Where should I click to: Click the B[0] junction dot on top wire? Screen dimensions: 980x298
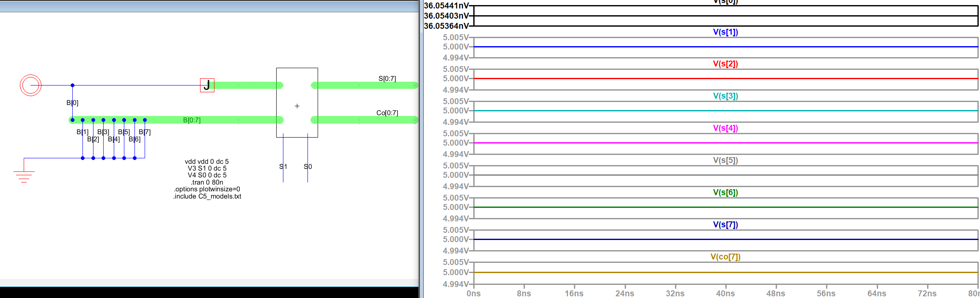(x=72, y=86)
